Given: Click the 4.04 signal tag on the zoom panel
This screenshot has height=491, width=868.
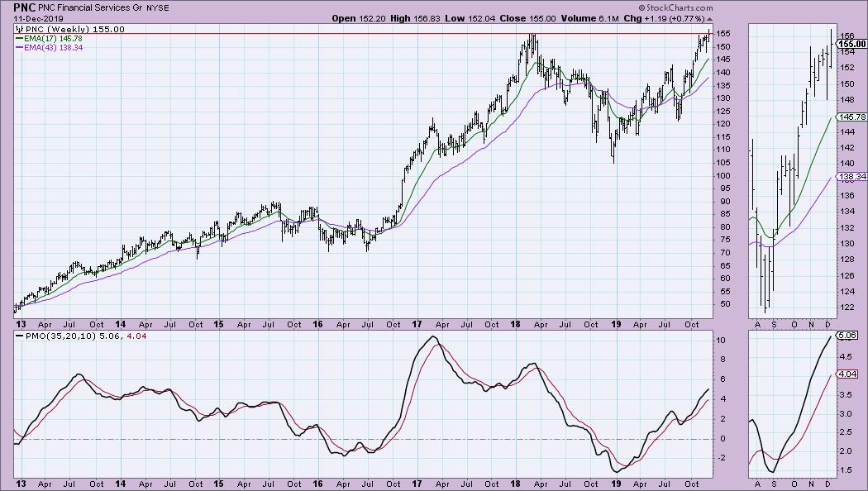Looking at the screenshot, I should (x=847, y=374).
